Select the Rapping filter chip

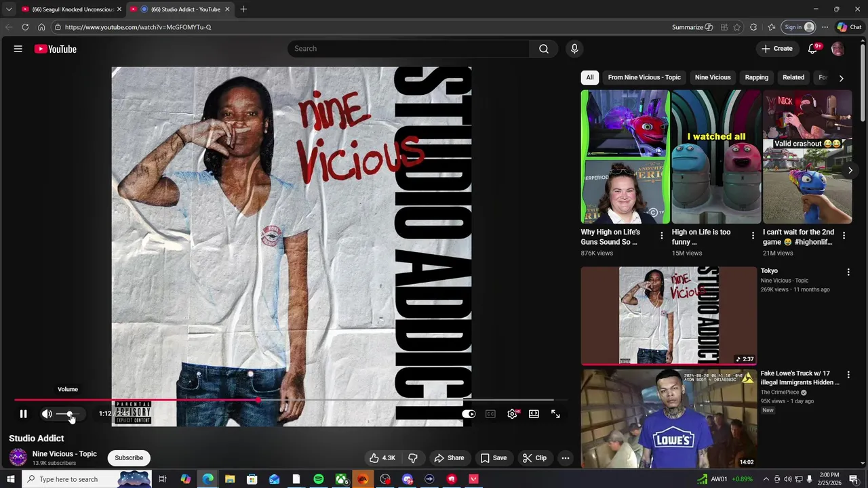(757, 77)
